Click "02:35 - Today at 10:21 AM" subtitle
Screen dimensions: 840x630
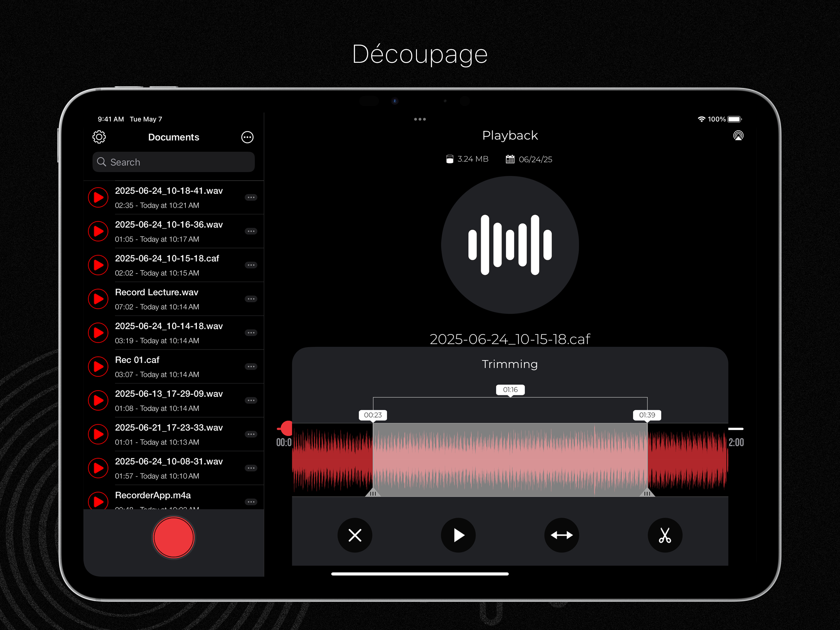[157, 205]
